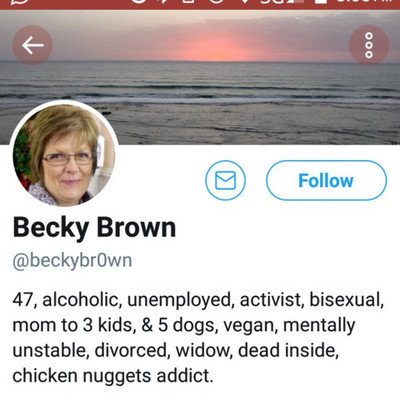Tap the word "alcoholic" in the bio
Viewport: 400px width, 400px height.
(x=80, y=299)
